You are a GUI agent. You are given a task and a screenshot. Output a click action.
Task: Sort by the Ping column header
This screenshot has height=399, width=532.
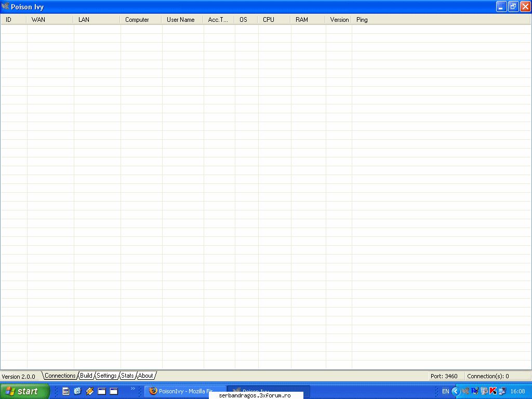pos(441,20)
